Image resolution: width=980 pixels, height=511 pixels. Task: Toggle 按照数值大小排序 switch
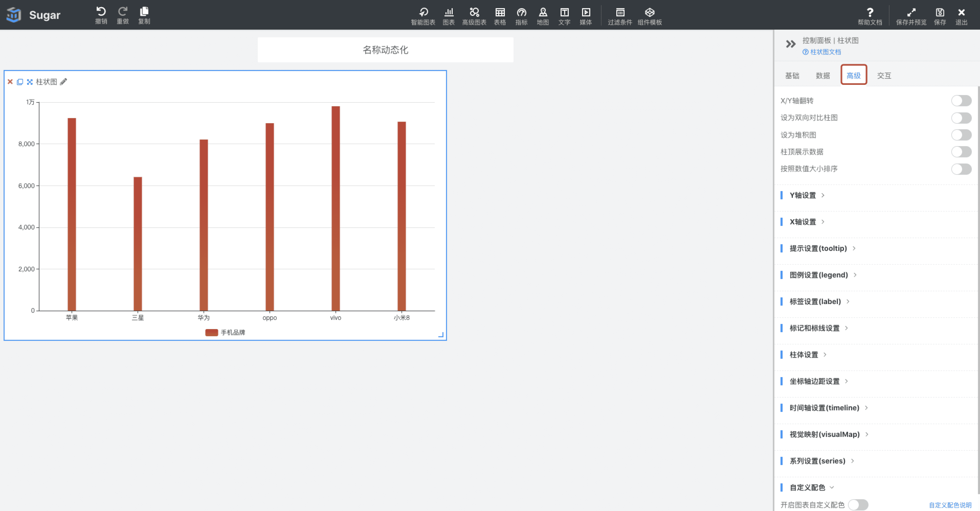961,169
